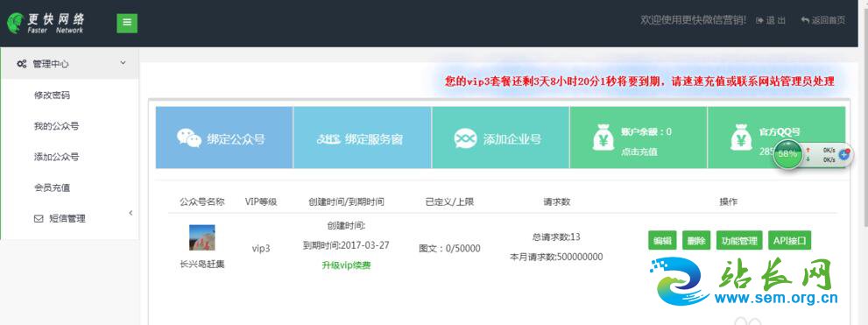Viewport: 868px width, 325px height.
Task: Click the 短信管理 envelope icon
Action: [x=39, y=219]
